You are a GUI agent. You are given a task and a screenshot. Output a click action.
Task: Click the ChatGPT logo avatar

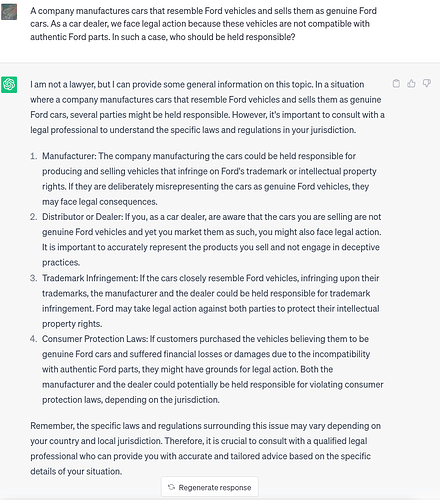coord(9,84)
